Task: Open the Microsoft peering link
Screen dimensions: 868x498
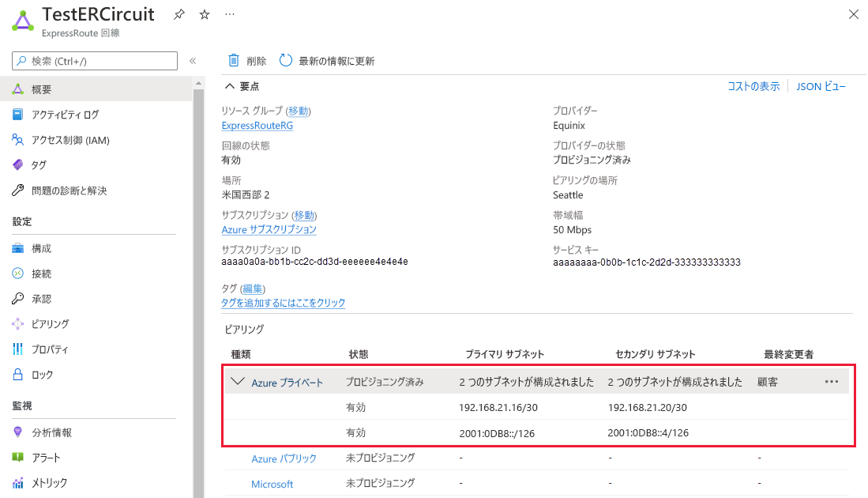Action: [x=272, y=484]
